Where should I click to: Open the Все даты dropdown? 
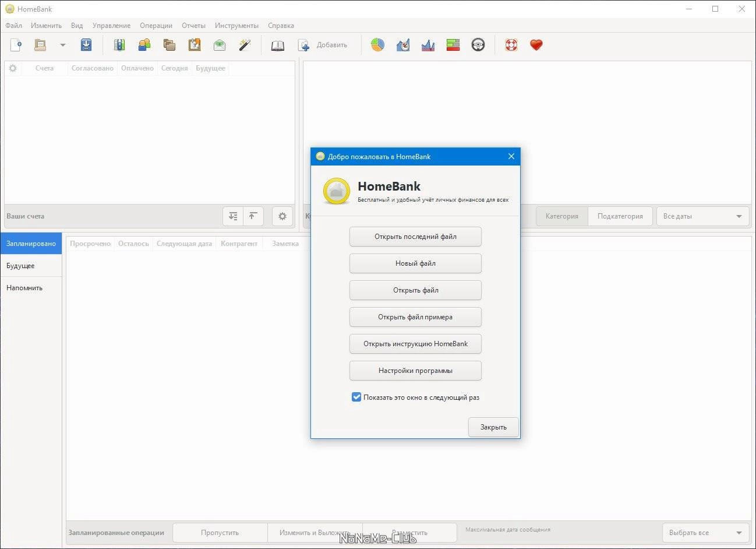[702, 216]
